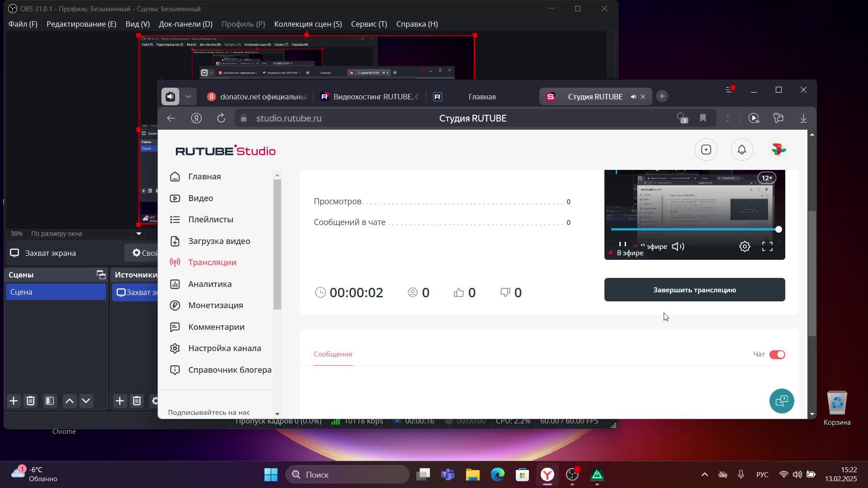Pause the live stream preview player
The image size is (868, 488).
click(x=623, y=246)
